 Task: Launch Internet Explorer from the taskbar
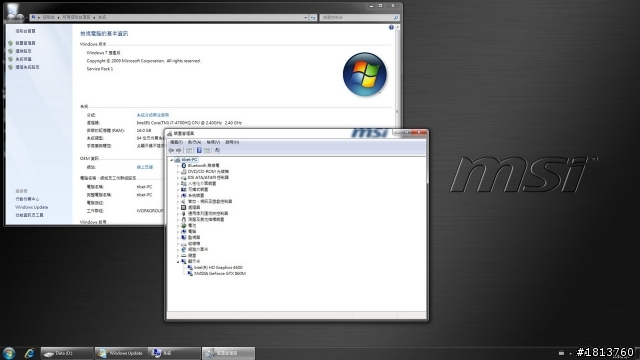(29, 353)
